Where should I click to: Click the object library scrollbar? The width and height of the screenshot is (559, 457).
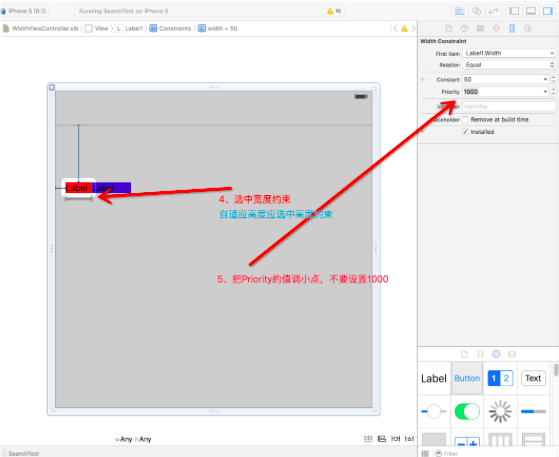click(x=556, y=370)
